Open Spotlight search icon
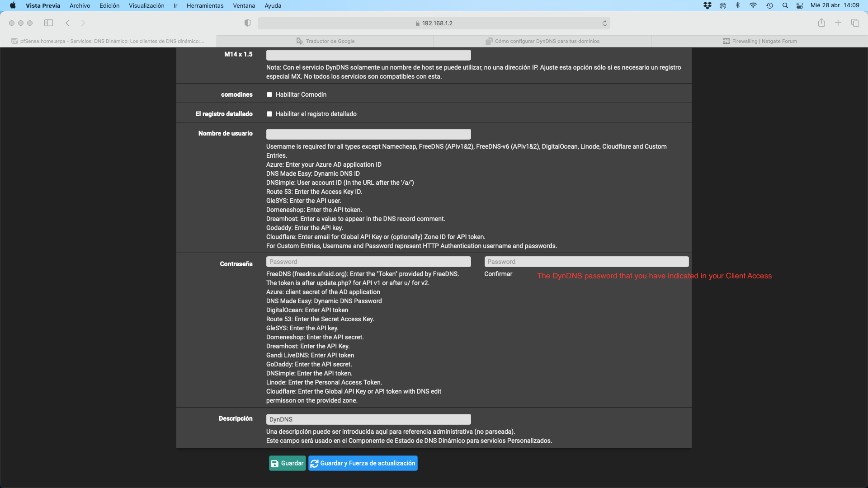868x488 pixels. pyautogui.click(x=785, y=5)
